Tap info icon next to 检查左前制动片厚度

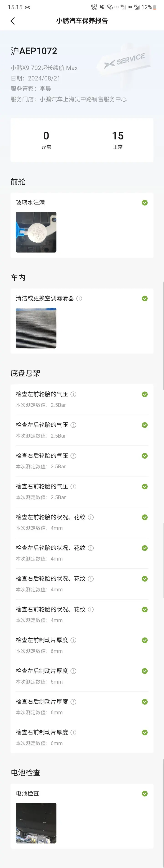point(74,640)
